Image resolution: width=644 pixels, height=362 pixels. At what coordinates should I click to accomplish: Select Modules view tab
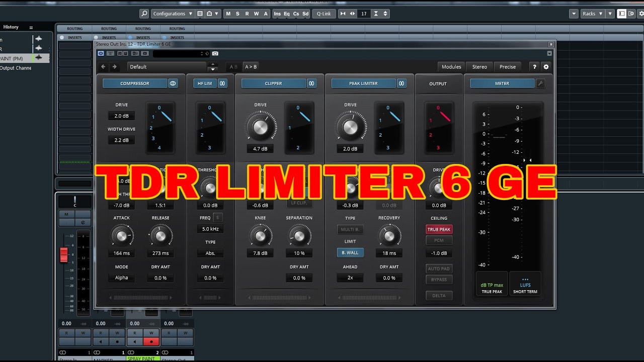coord(451,67)
